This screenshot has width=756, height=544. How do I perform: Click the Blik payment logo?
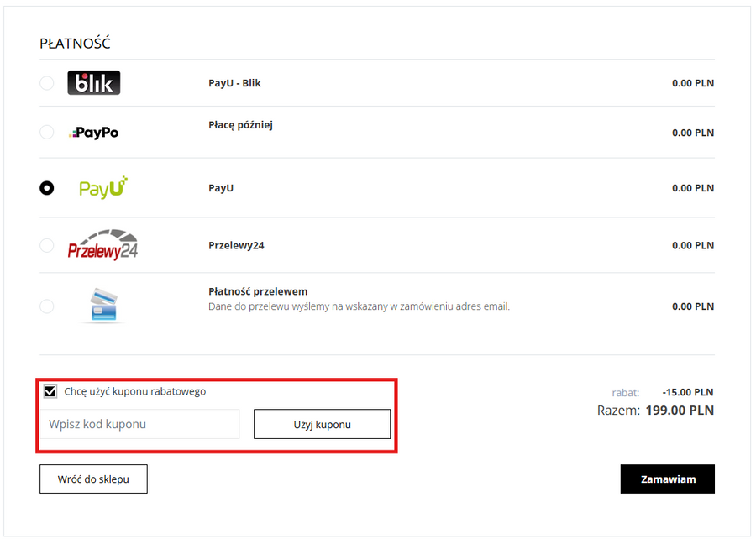tap(94, 83)
